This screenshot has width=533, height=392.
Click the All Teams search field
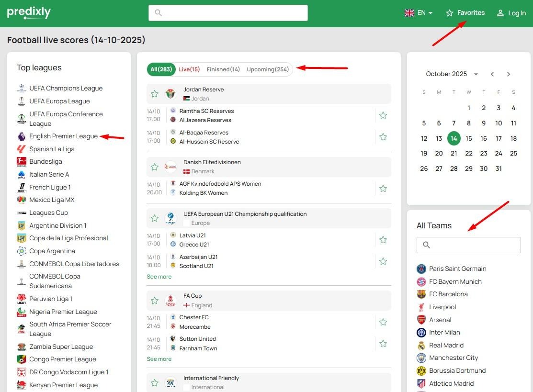tap(468, 245)
